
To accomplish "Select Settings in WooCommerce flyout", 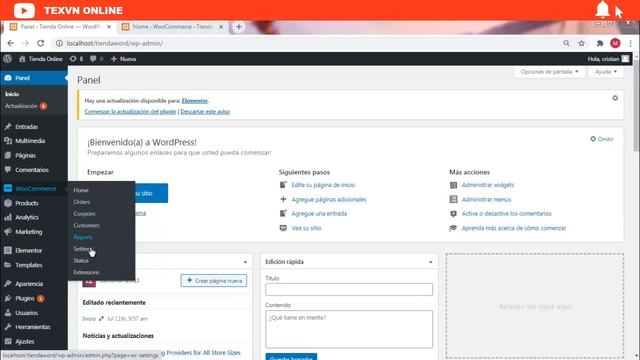I will click(x=83, y=249).
